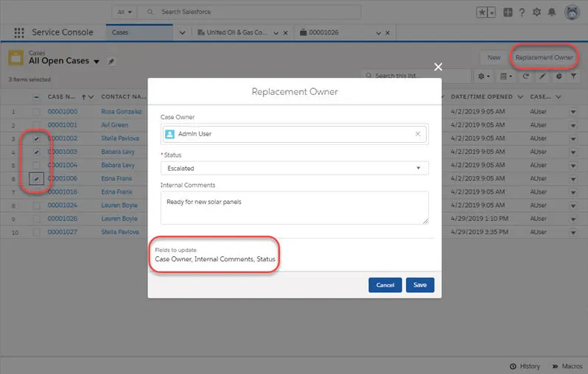Toggle checkbox for case 00001000

click(x=36, y=112)
